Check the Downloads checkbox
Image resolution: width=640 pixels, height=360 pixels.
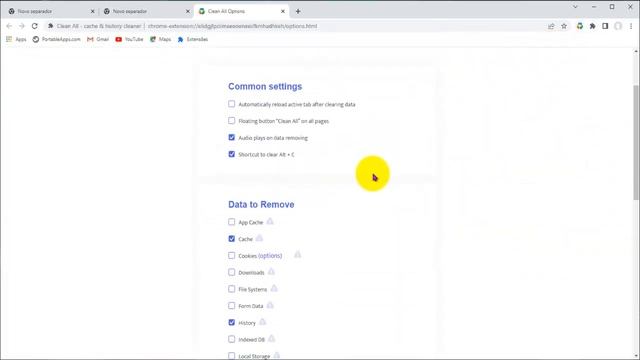[231, 272]
